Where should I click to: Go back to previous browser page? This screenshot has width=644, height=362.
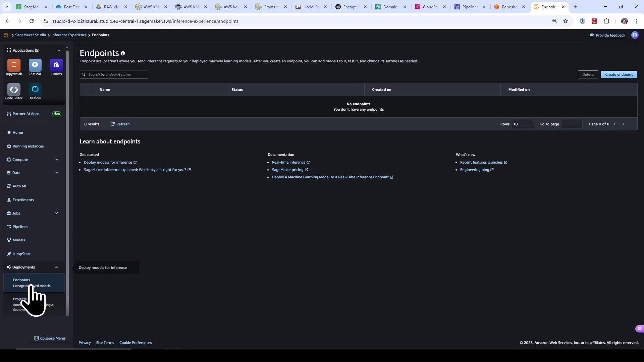pos(7,21)
